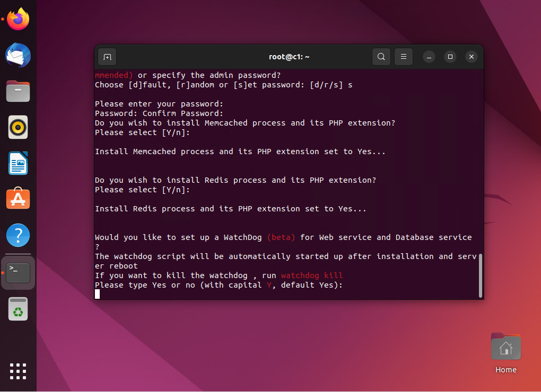The height and width of the screenshot is (392, 541).
Task: Click 'Choose [d]fault, [r]andom' line
Action: [x=224, y=85]
